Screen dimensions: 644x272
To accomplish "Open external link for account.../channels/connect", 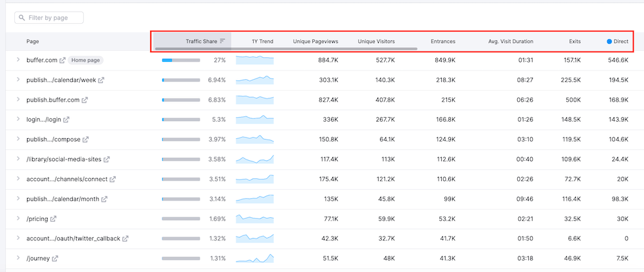I will (x=113, y=179).
